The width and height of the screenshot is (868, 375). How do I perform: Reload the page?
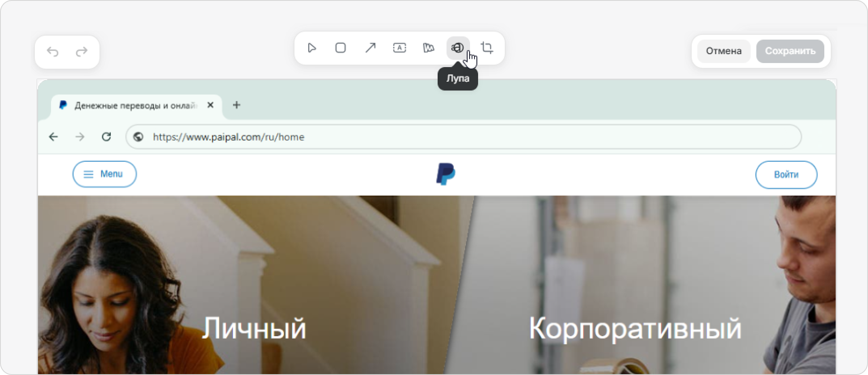(106, 137)
